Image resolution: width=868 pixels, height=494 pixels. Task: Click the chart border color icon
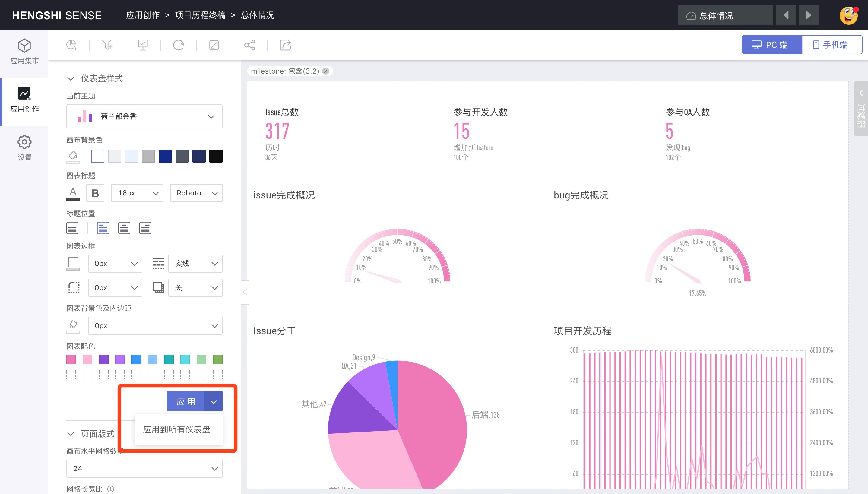73,264
